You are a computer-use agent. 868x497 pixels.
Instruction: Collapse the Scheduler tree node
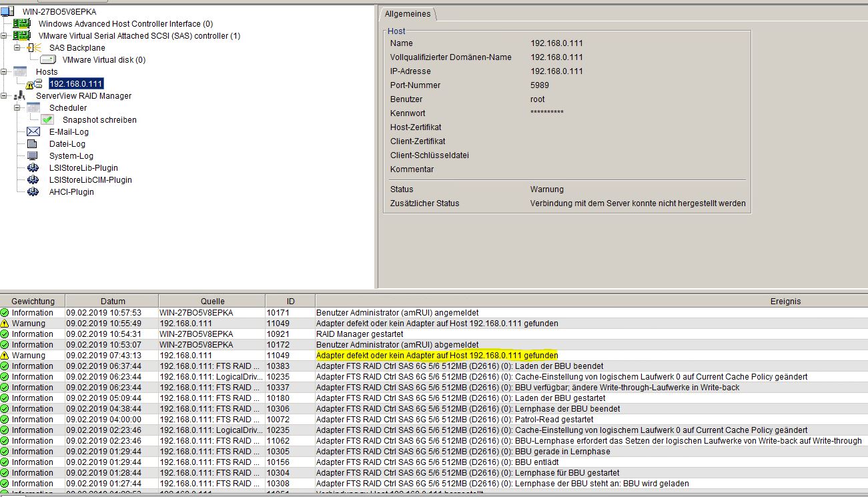pyautogui.click(x=17, y=108)
